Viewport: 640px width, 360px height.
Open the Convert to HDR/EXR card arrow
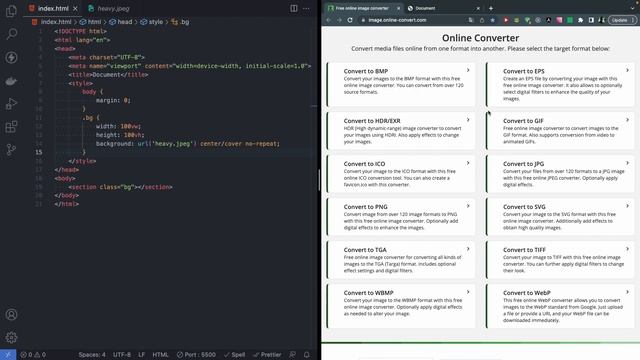pos(468,120)
